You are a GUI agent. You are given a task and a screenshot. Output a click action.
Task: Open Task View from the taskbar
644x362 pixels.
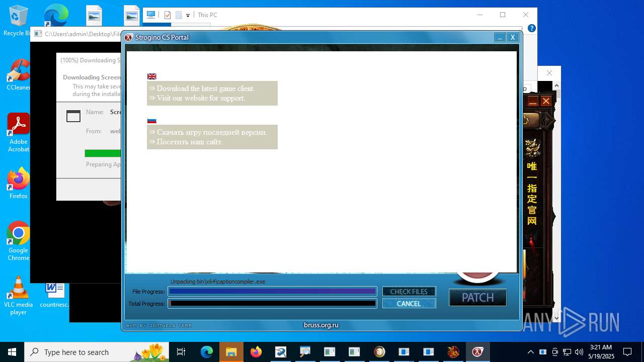click(x=181, y=352)
